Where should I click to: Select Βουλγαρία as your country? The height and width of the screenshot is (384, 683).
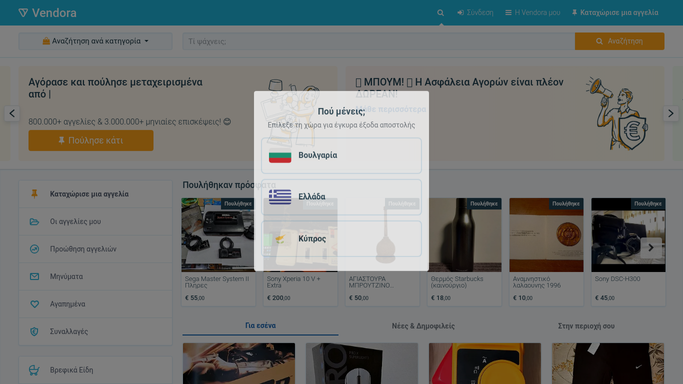(341, 155)
